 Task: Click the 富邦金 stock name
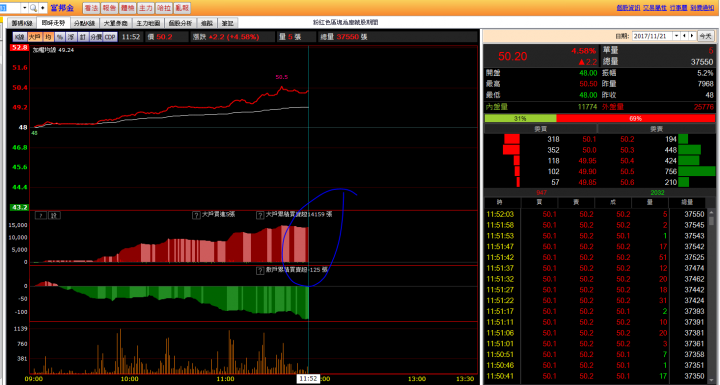pyautogui.click(x=62, y=8)
